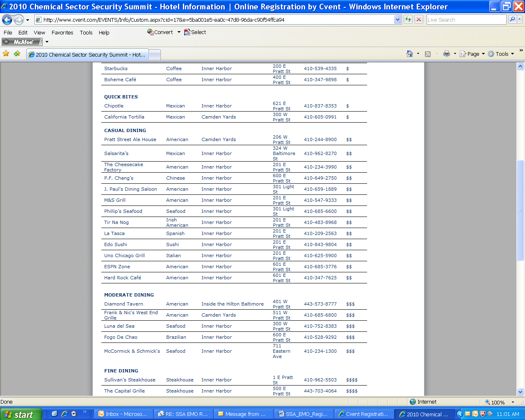The height and width of the screenshot is (420, 525).
Task: Click The Capital Grille restaurant name
Action: [x=124, y=391]
